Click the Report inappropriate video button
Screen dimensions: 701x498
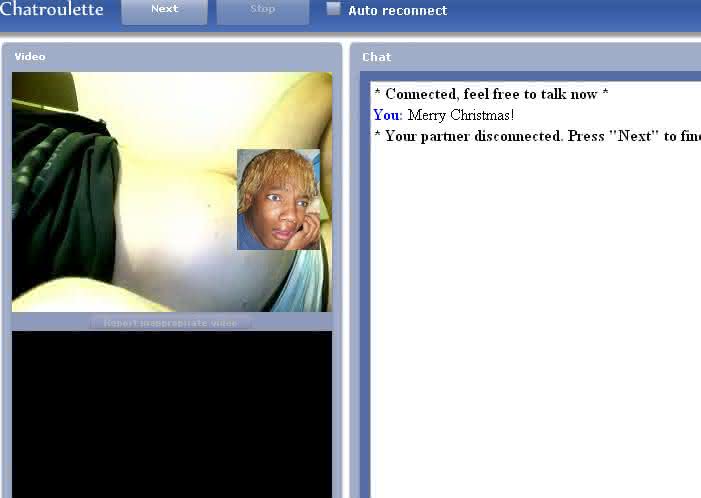point(171,323)
